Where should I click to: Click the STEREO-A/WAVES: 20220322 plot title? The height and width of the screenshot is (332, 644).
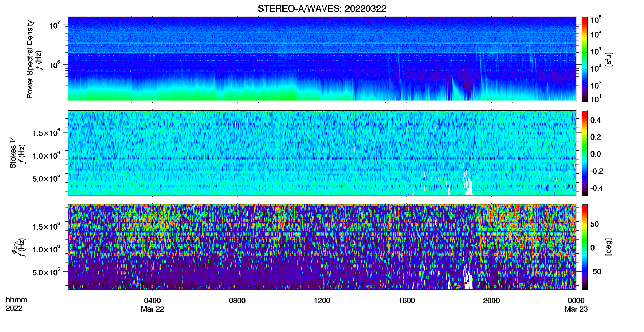[x=322, y=9]
